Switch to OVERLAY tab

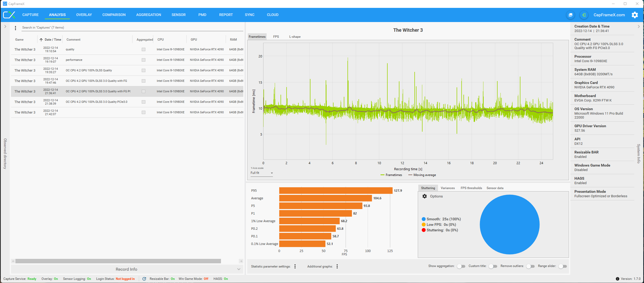84,15
